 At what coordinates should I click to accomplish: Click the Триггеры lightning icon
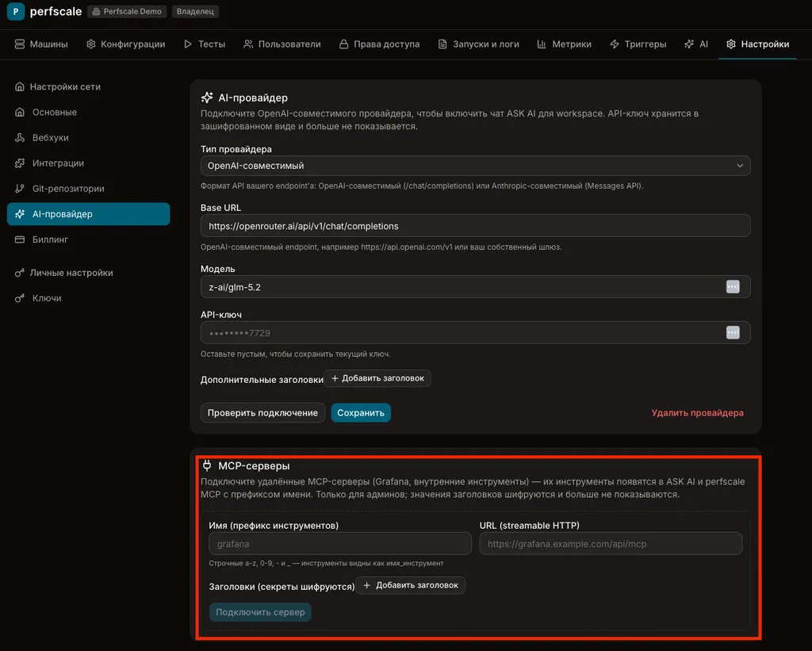615,44
